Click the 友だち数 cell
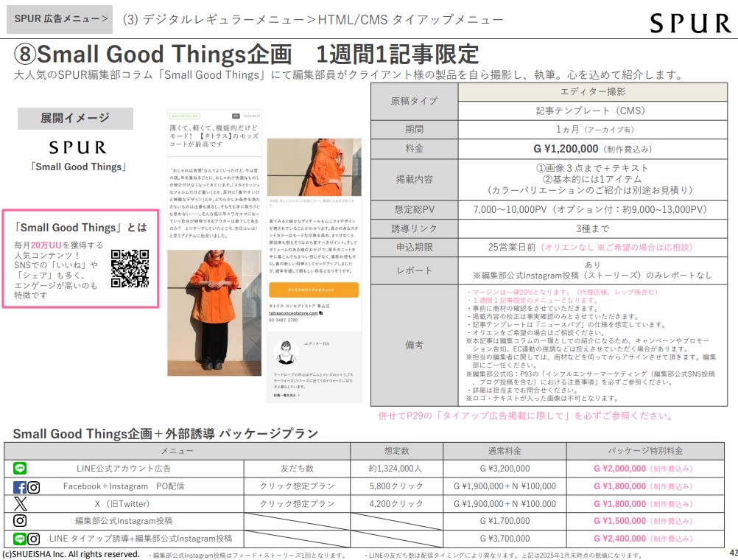Screen dimensions: 738x560 click(x=297, y=469)
